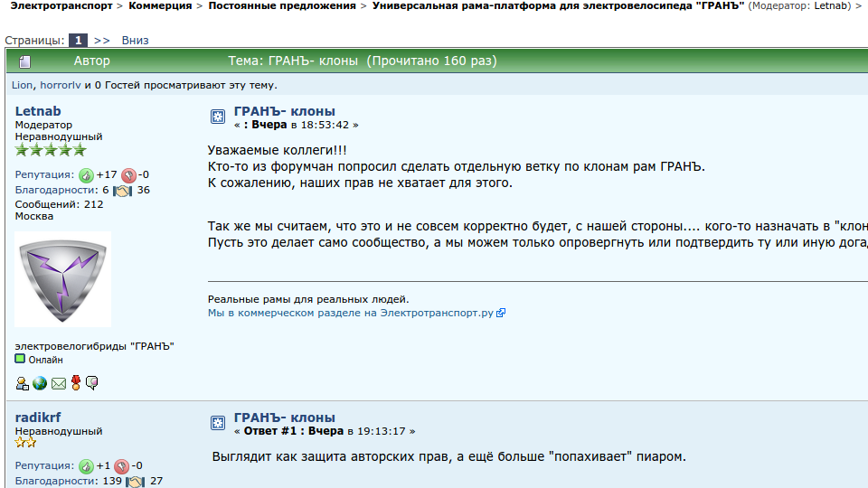Click text электровелогибриды "ГРАНЪ"
This screenshot has width=868, height=488.
click(95, 346)
